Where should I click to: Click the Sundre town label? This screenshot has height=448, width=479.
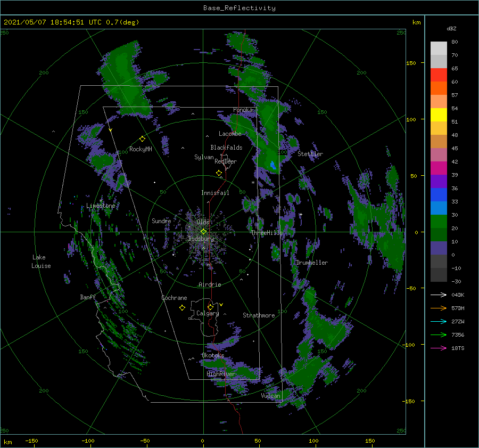coord(161,221)
